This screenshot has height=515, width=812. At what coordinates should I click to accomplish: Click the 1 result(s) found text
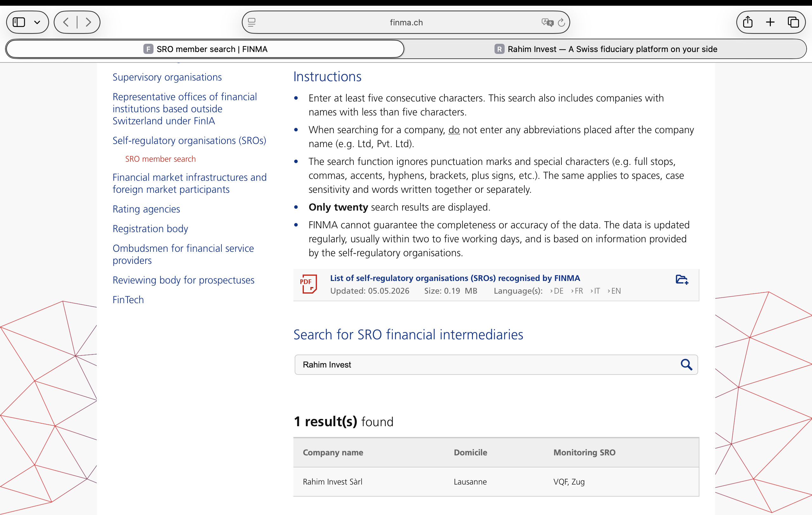pyautogui.click(x=343, y=422)
